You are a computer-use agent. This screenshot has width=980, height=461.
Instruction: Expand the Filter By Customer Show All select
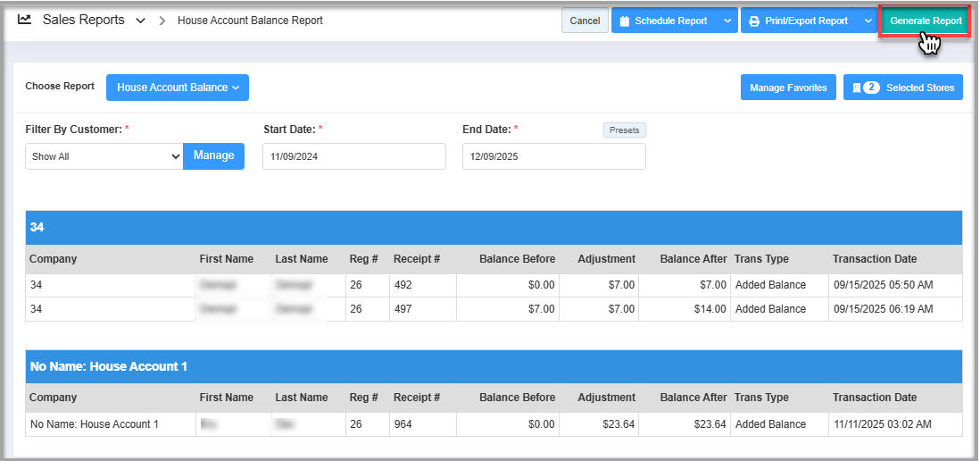[104, 156]
